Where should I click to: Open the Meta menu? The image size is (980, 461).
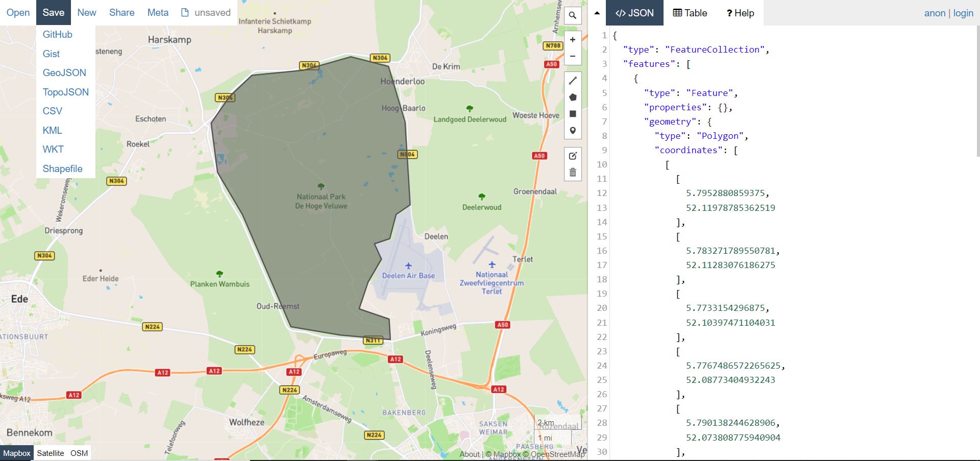158,13
